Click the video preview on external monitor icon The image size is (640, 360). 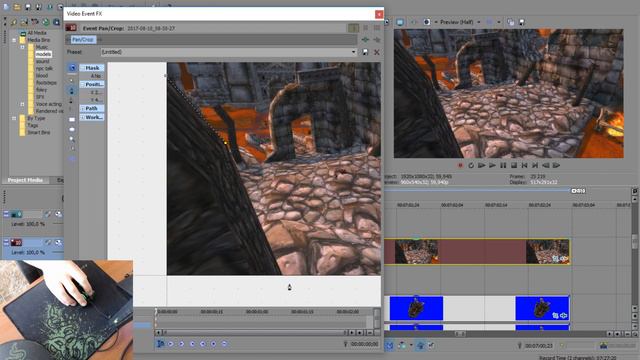[400, 22]
